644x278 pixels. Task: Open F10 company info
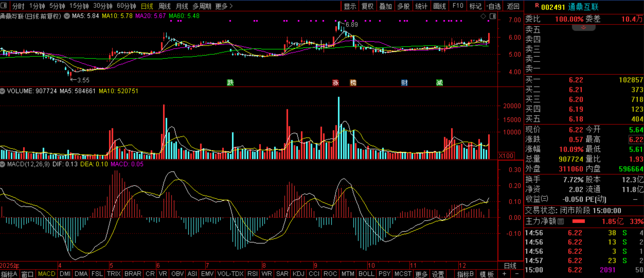point(458,6)
